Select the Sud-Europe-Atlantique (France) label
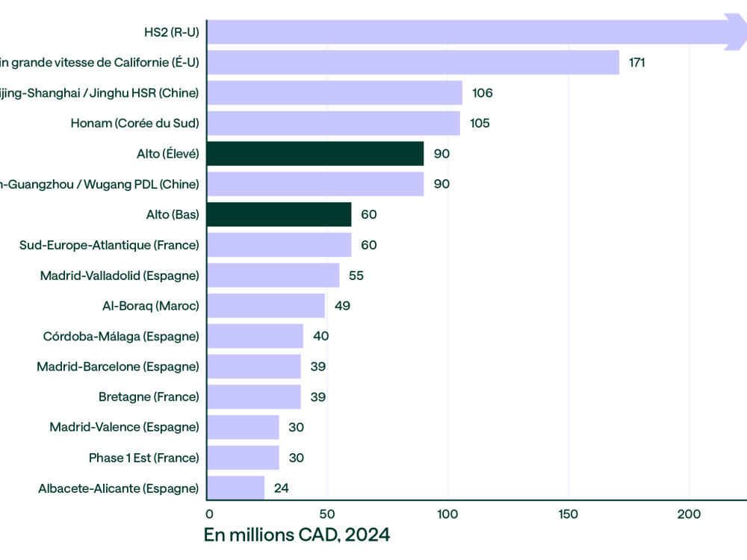 click(x=109, y=245)
